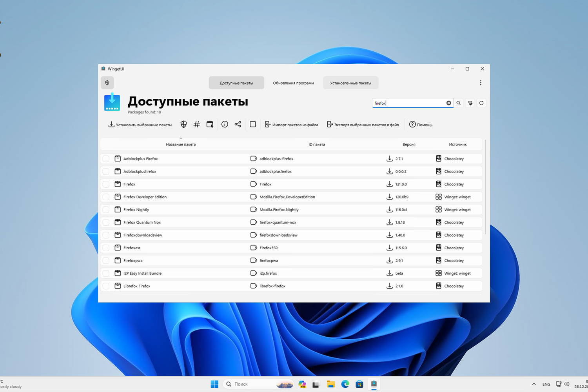Screen dimensions: 588x392
Task: Tick the Firefox Nightly checkbox
Action: [x=106, y=210]
